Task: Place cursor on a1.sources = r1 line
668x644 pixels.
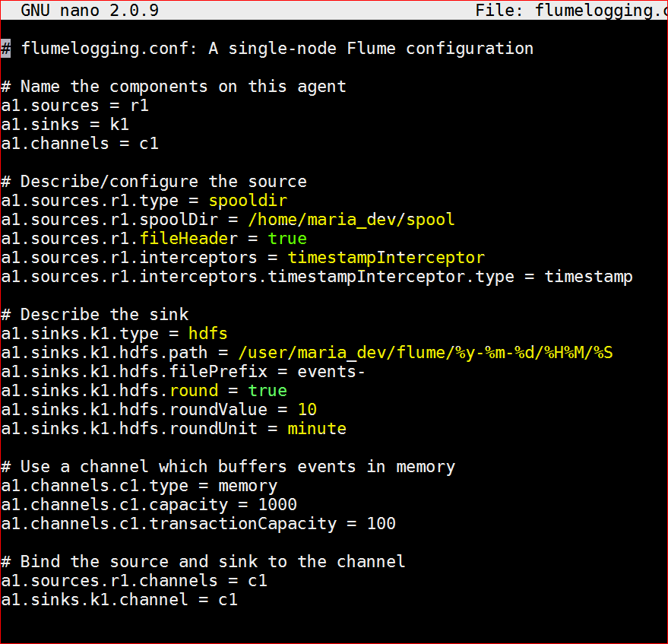Action: (x=75, y=106)
